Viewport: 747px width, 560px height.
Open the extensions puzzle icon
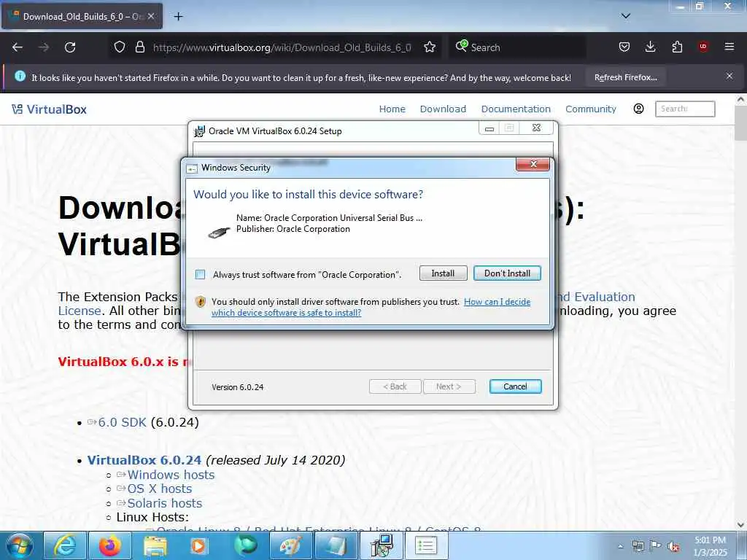pos(677,47)
